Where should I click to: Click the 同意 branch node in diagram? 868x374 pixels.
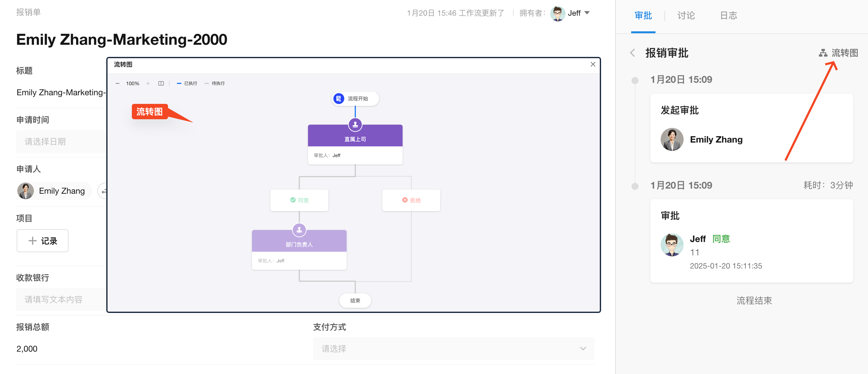point(299,200)
